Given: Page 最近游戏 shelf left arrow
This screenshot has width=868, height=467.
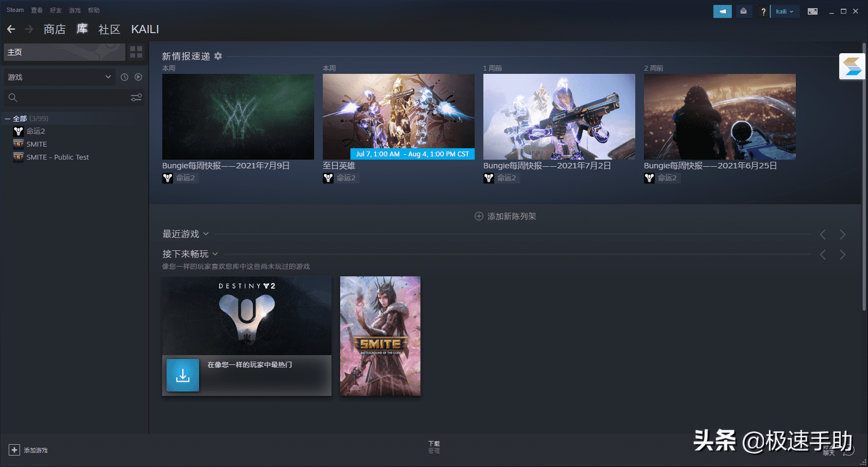Looking at the screenshot, I should coord(823,235).
